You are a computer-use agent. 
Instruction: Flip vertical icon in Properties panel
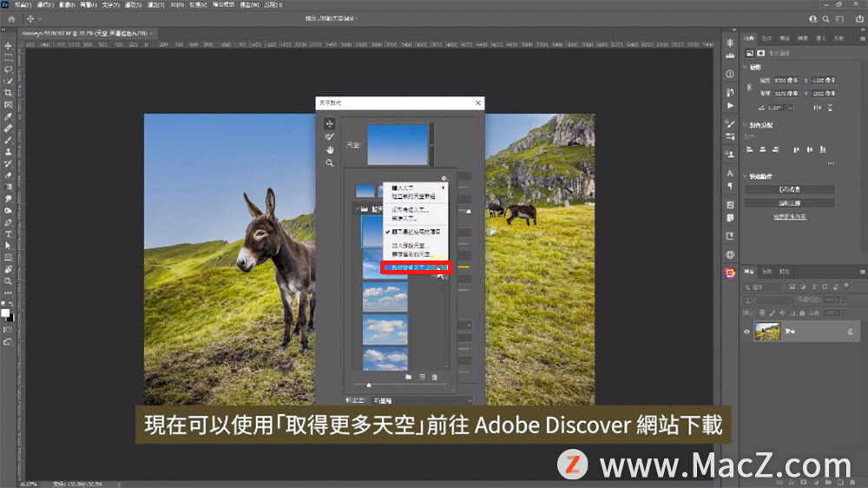point(830,108)
